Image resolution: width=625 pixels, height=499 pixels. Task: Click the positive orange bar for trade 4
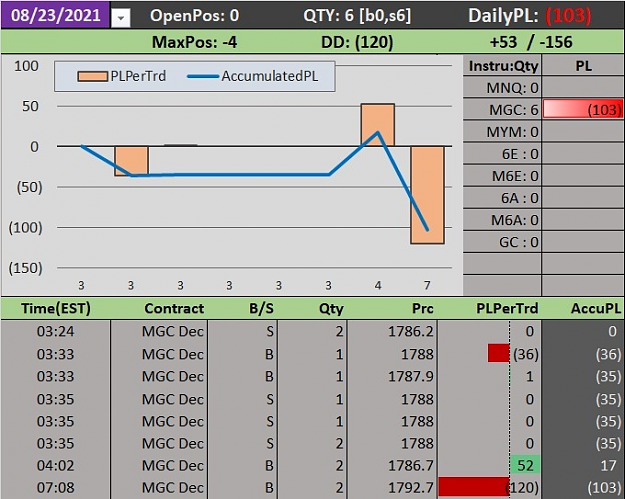(378, 125)
